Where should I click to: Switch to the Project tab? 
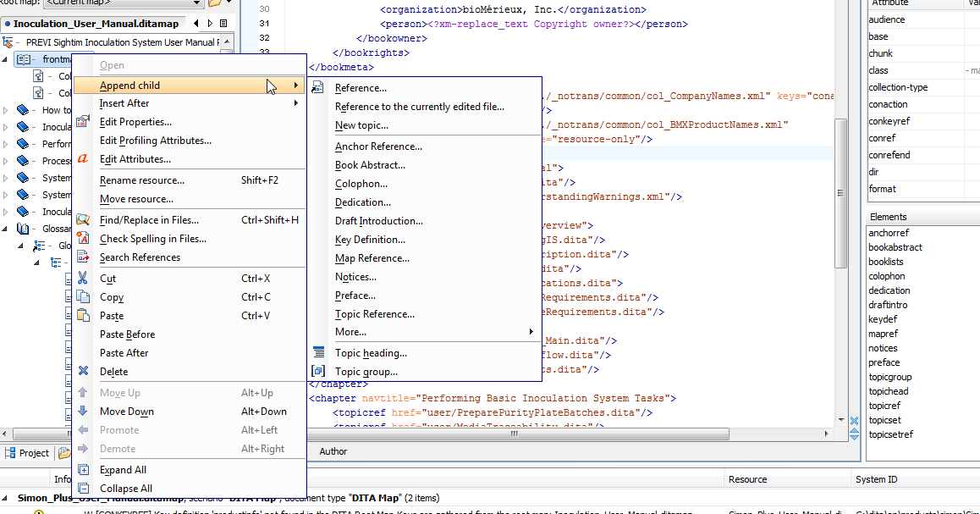click(x=27, y=453)
